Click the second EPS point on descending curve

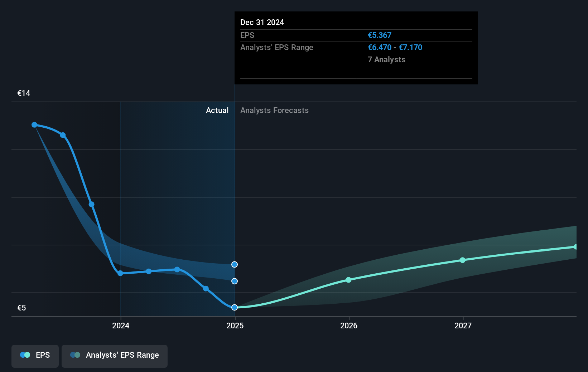coord(63,135)
